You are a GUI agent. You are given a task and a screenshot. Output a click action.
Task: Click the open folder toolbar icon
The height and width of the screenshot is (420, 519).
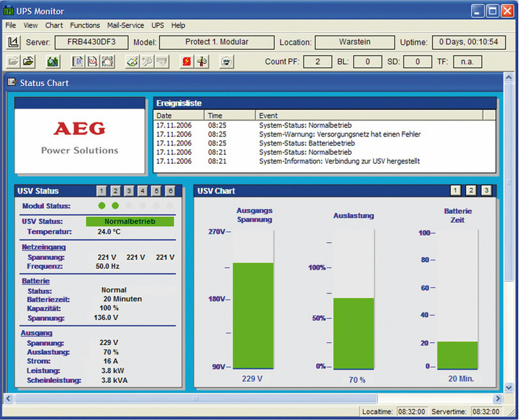pyautogui.click(x=29, y=62)
